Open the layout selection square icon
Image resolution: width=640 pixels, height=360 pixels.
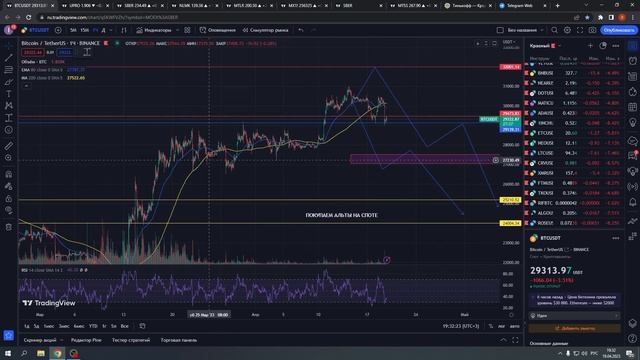[x=500, y=30]
